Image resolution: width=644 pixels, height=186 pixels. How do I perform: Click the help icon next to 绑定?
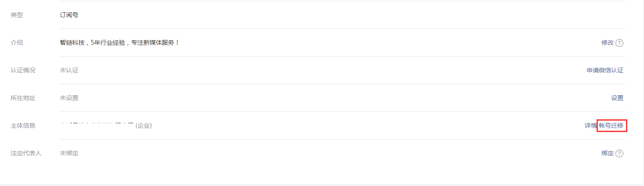pyautogui.click(x=619, y=154)
